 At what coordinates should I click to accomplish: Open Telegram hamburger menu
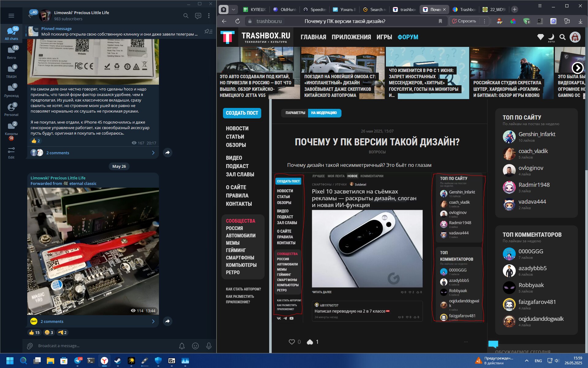(11, 16)
